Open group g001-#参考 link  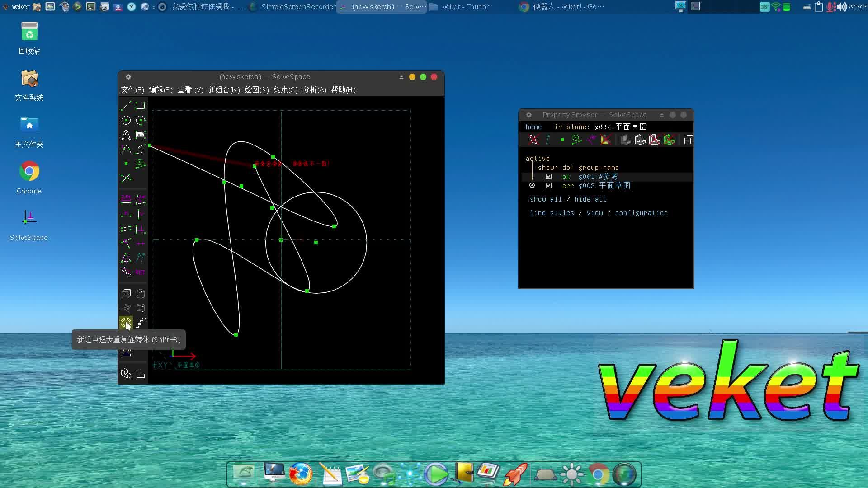click(598, 177)
